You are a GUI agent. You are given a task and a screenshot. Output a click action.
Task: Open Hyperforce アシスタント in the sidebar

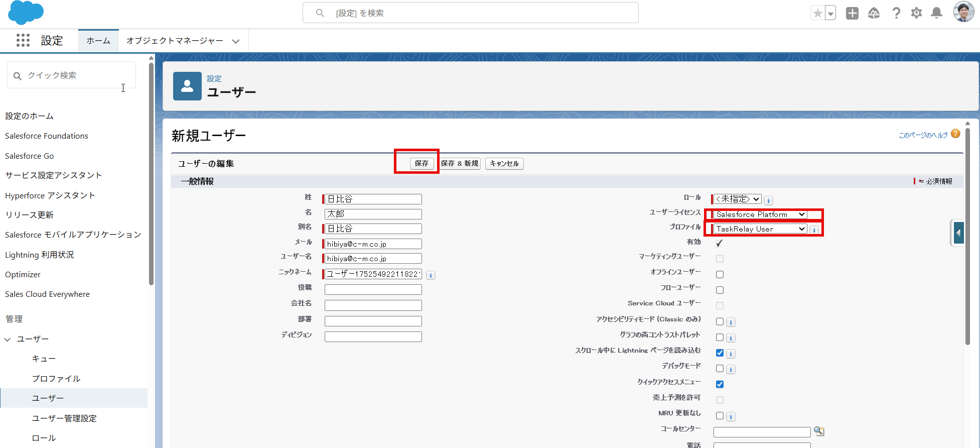pyautogui.click(x=50, y=195)
